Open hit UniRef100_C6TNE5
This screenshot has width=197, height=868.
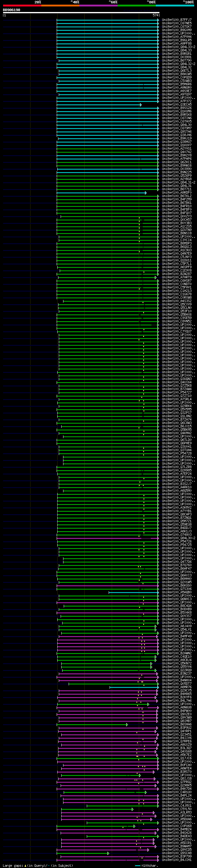[177, 23]
